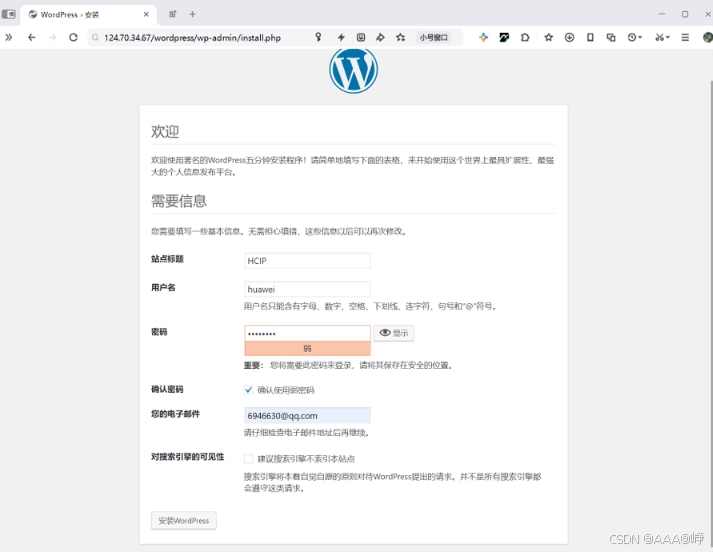Open the browser hamburger menu
Viewport: 713px width, 552px height.
click(x=685, y=37)
